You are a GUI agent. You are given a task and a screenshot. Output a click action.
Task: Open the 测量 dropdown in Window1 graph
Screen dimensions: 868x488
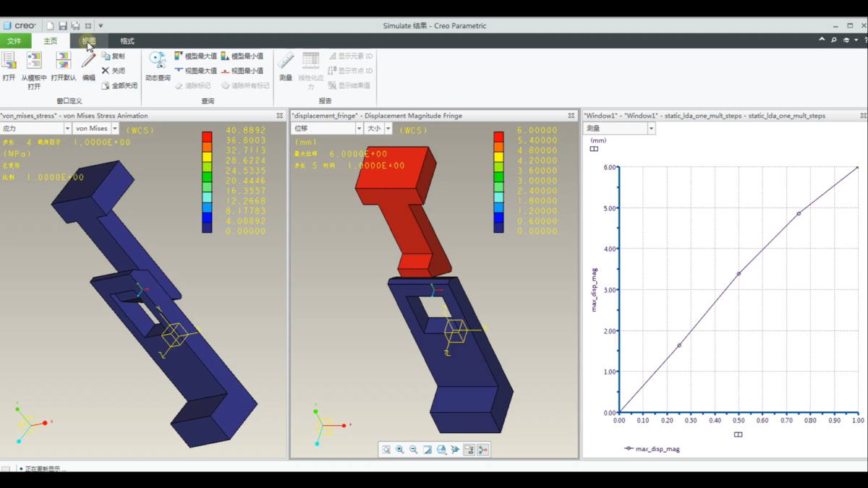[651, 129]
